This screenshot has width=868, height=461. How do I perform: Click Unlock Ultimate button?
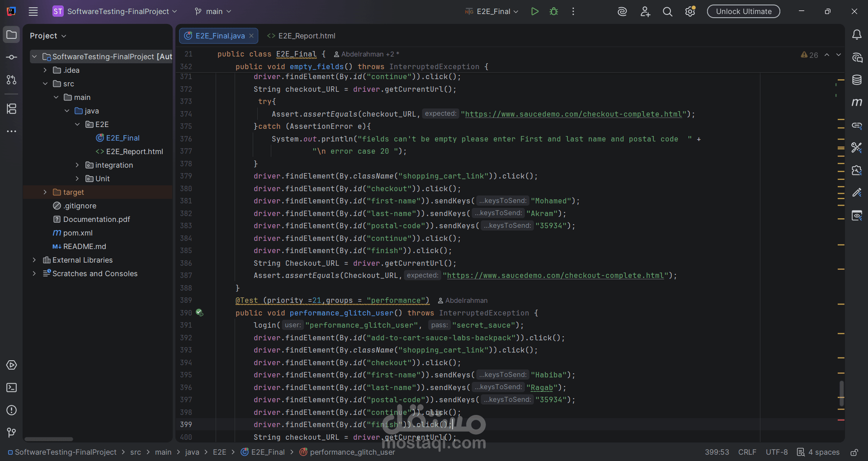click(x=744, y=11)
